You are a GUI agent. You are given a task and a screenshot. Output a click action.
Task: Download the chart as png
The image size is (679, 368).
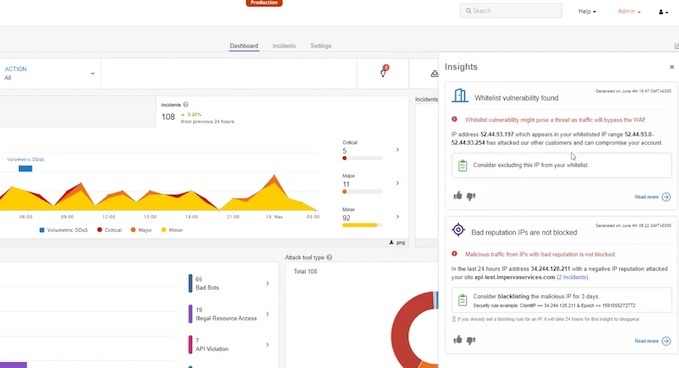point(397,242)
